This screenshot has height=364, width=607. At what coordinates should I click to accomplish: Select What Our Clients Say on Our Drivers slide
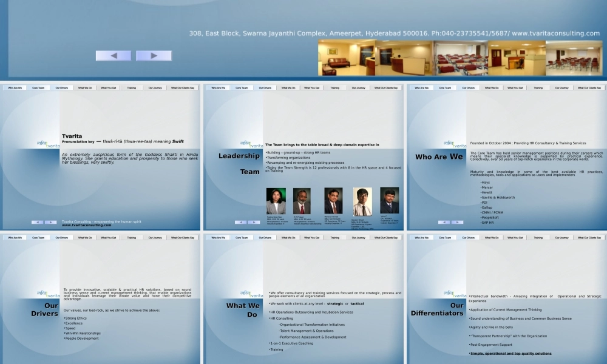(x=183, y=238)
